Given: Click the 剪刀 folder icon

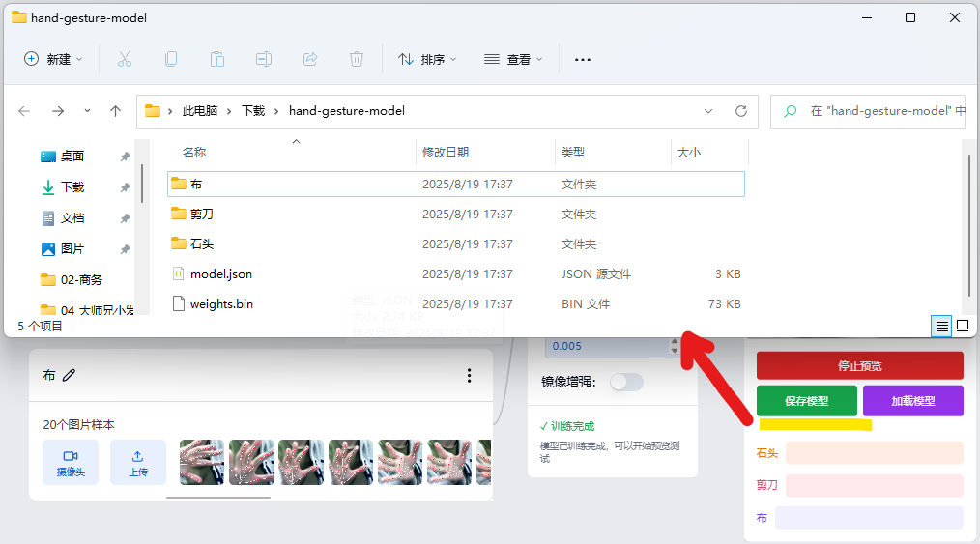Looking at the screenshot, I should coord(179,214).
